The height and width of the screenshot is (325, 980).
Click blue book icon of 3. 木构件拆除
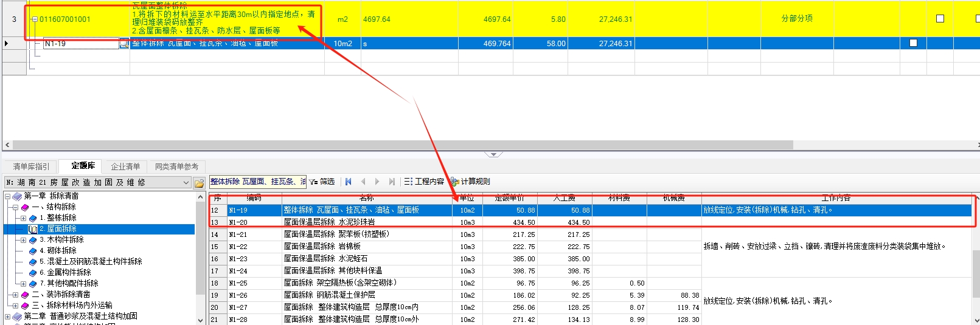click(x=33, y=240)
